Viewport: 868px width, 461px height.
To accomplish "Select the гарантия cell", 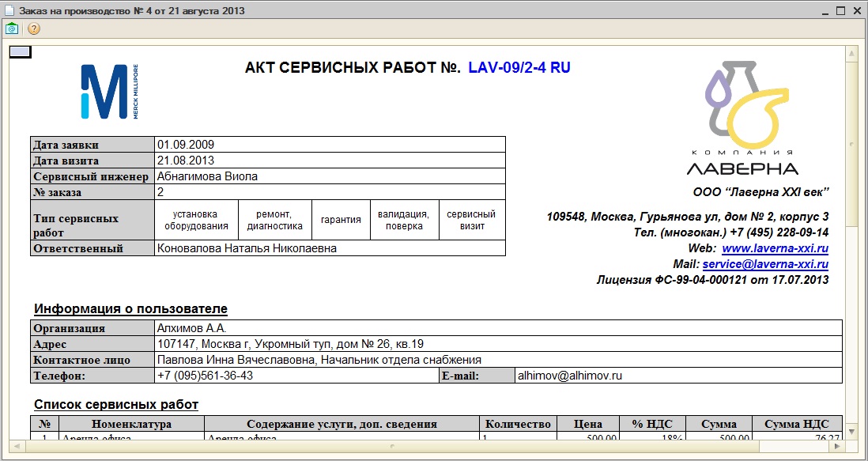I will coord(341,221).
